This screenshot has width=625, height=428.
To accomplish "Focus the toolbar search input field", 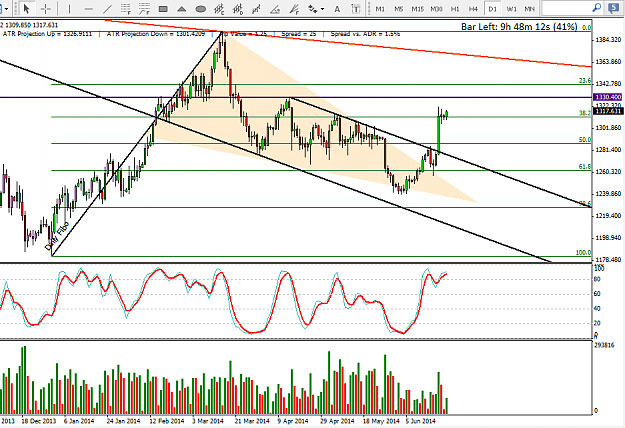I will coord(566,8).
